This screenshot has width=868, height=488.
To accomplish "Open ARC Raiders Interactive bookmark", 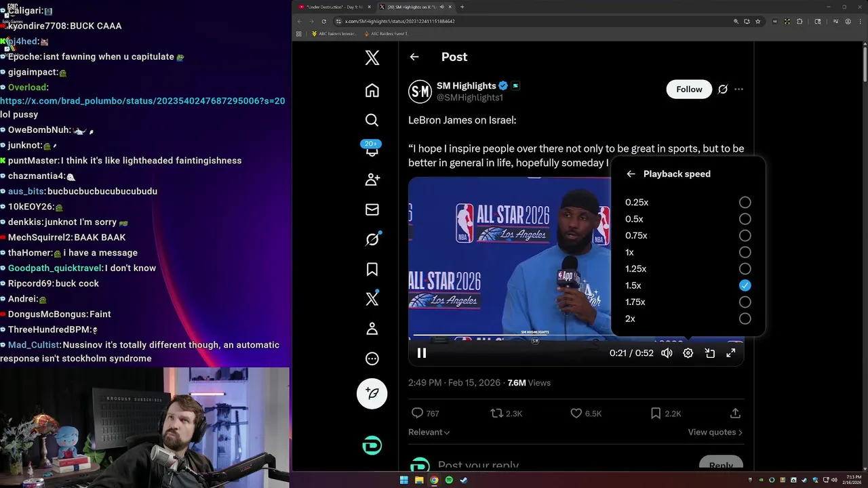I will [334, 33].
